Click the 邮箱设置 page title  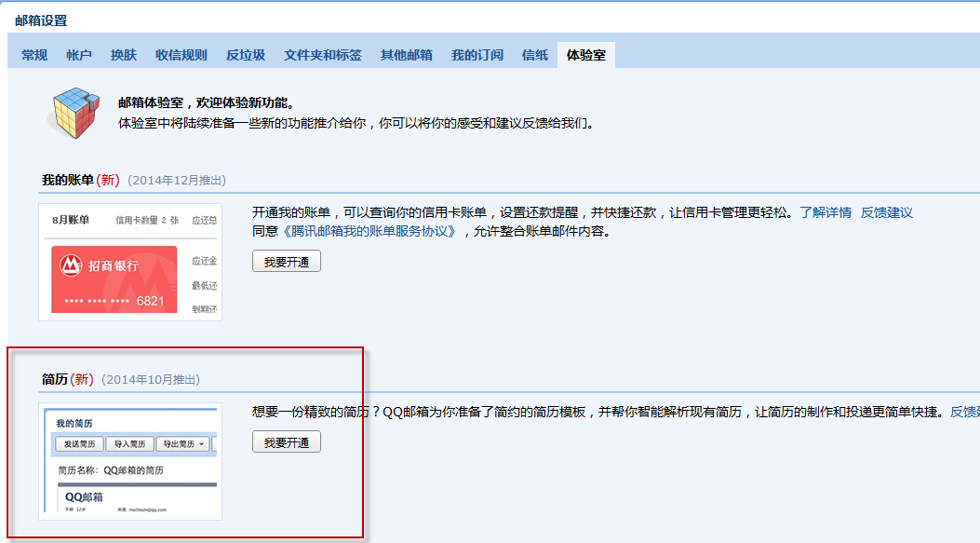(41, 20)
